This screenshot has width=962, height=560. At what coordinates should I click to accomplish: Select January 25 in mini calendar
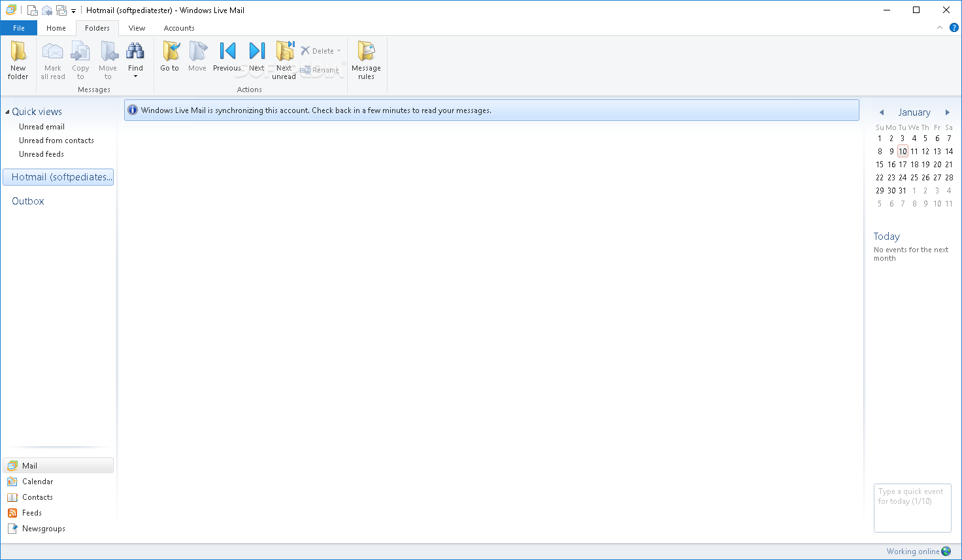coord(914,178)
